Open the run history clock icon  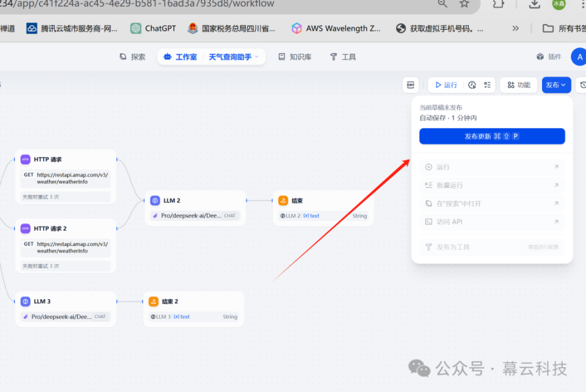[471, 85]
